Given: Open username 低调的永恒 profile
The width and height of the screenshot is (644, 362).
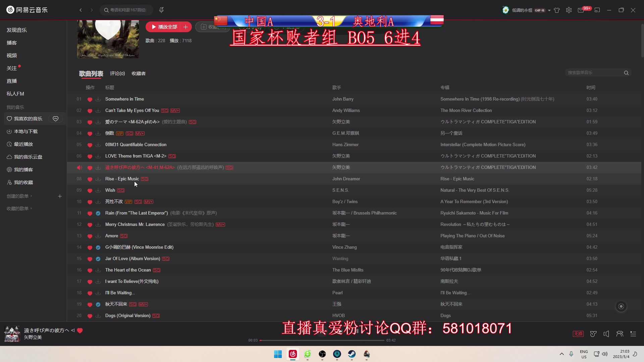Looking at the screenshot, I should 522,10.
